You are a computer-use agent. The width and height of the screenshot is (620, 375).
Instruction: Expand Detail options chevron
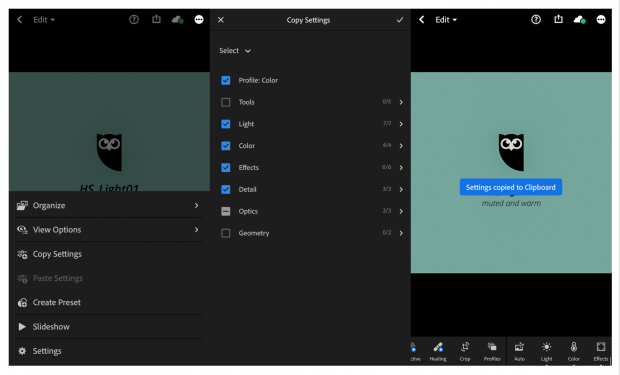(x=401, y=189)
